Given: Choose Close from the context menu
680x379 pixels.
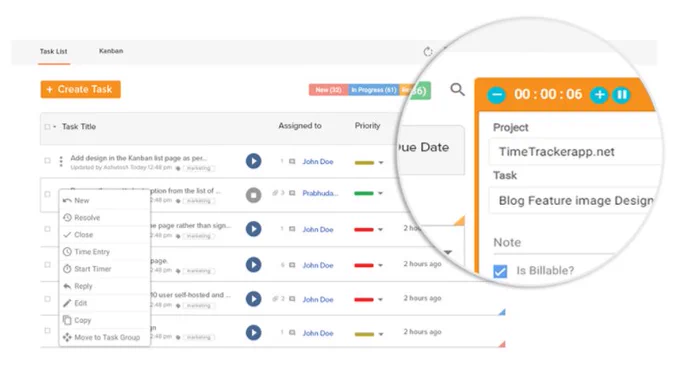Looking at the screenshot, I should click(x=105, y=235).
